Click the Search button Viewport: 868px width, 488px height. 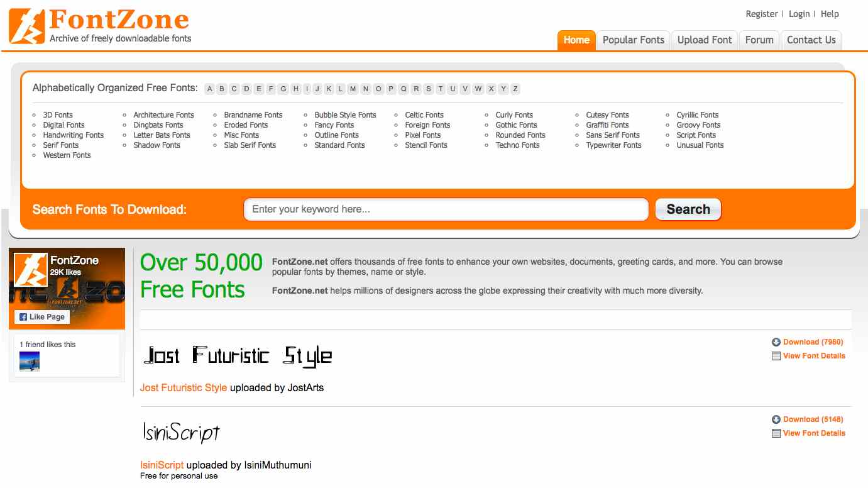click(x=688, y=209)
